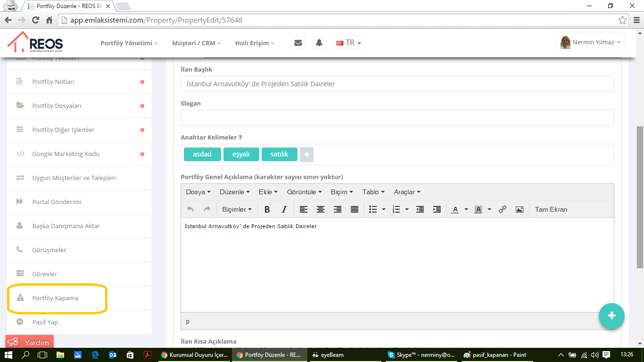The image size is (644, 362).
Task: Open the bell notifications icon
Action: point(319,42)
